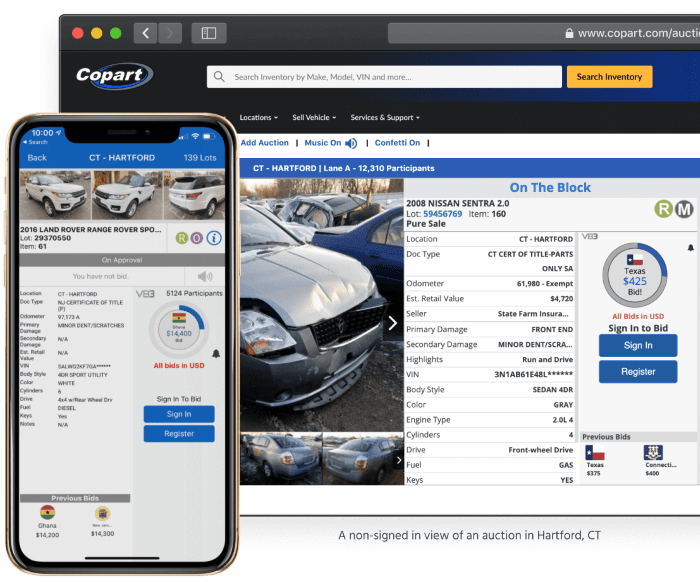Click the Register button on desktop
The image size is (700, 582).
(x=638, y=372)
